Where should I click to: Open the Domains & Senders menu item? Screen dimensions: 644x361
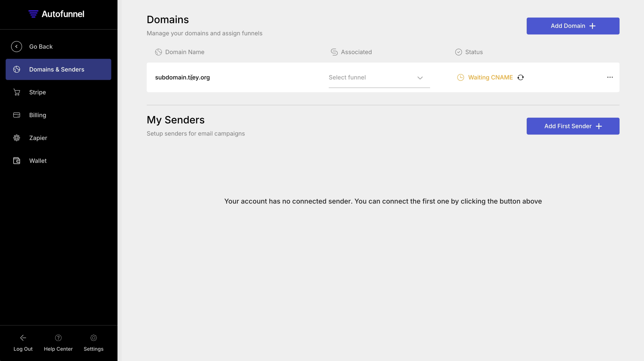(58, 69)
